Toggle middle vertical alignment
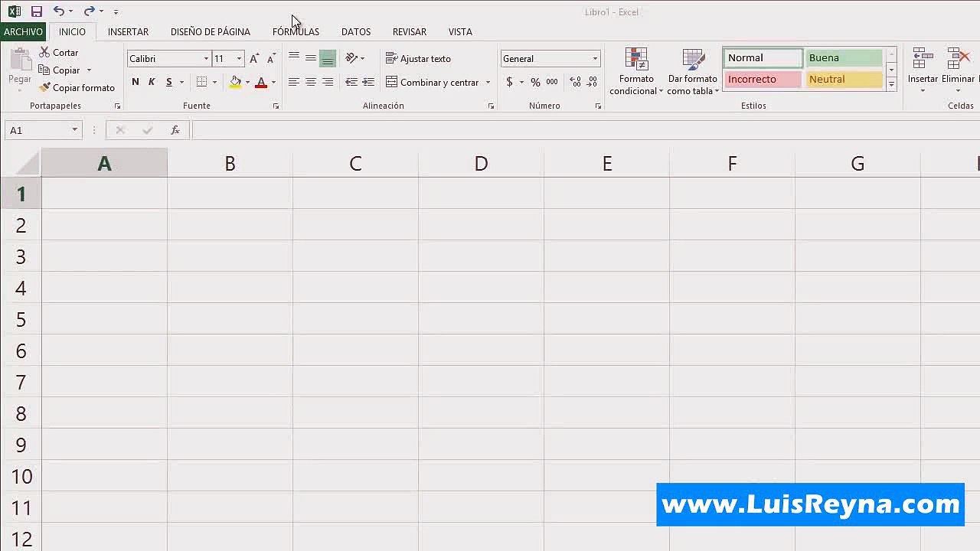Screen dimensions: 980x551 coord(311,58)
